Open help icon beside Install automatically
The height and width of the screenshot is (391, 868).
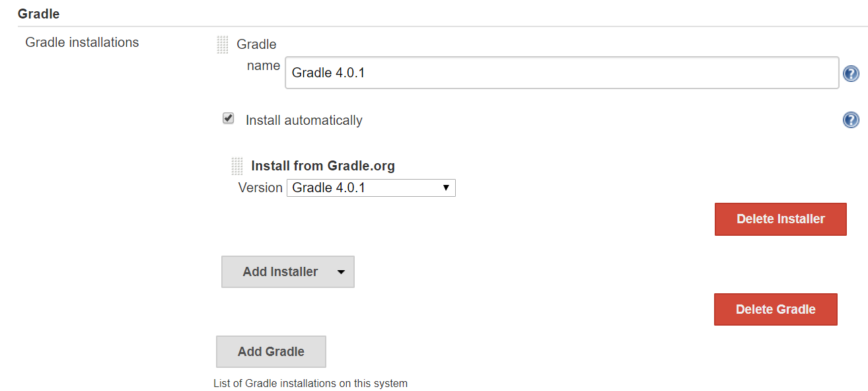point(851,120)
